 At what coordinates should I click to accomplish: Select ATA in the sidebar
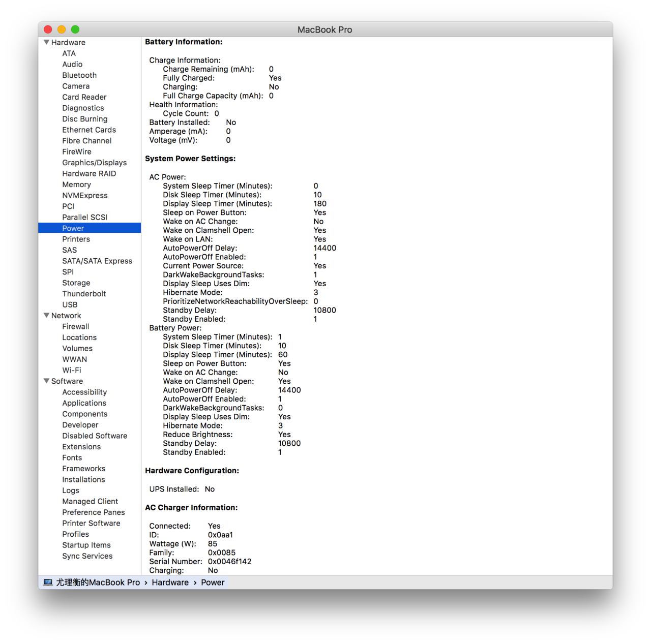tap(69, 53)
